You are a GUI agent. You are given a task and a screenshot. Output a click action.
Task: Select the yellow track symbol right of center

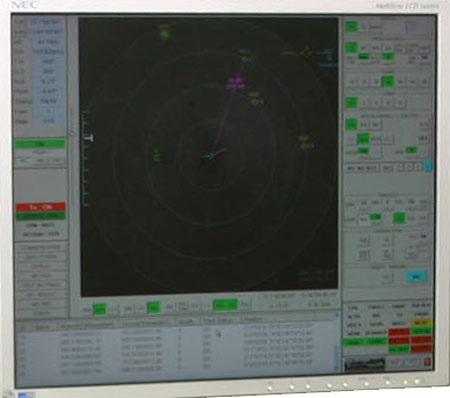pyautogui.click(x=307, y=142)
